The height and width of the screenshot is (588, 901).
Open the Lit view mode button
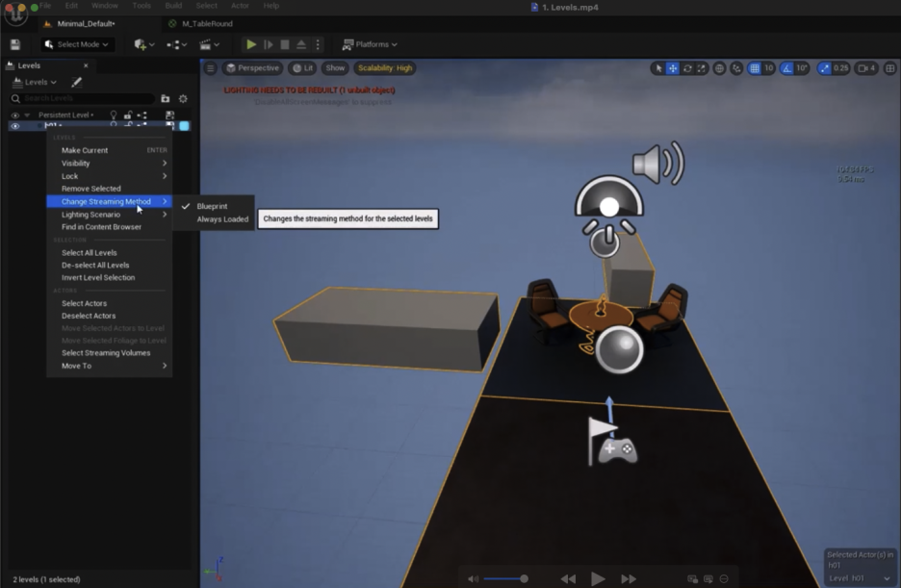coord(303,68)
